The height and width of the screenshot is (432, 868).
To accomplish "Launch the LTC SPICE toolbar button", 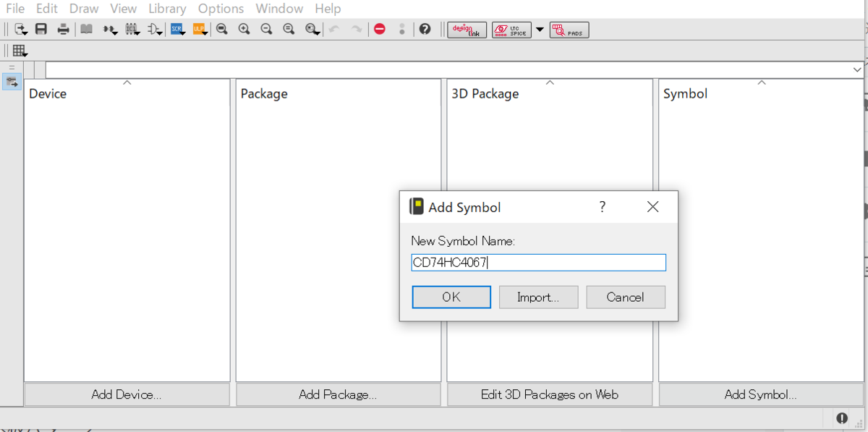I will click(x=511, y=30).
